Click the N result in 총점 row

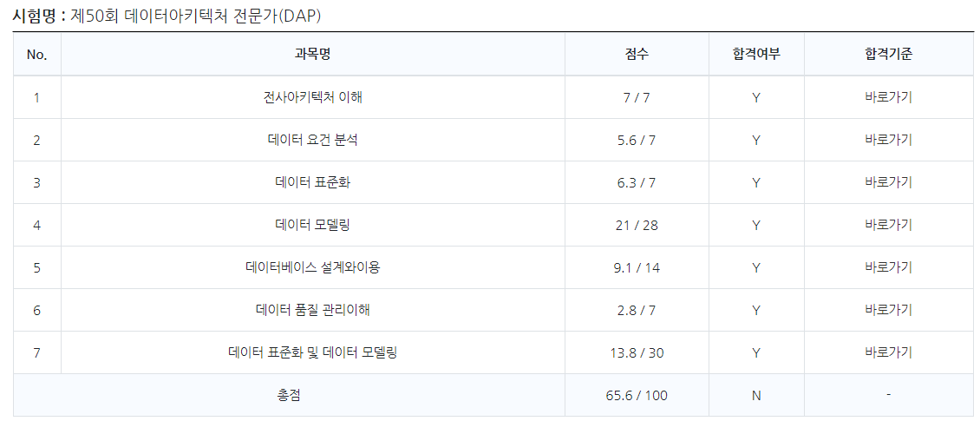coord(756,395)
